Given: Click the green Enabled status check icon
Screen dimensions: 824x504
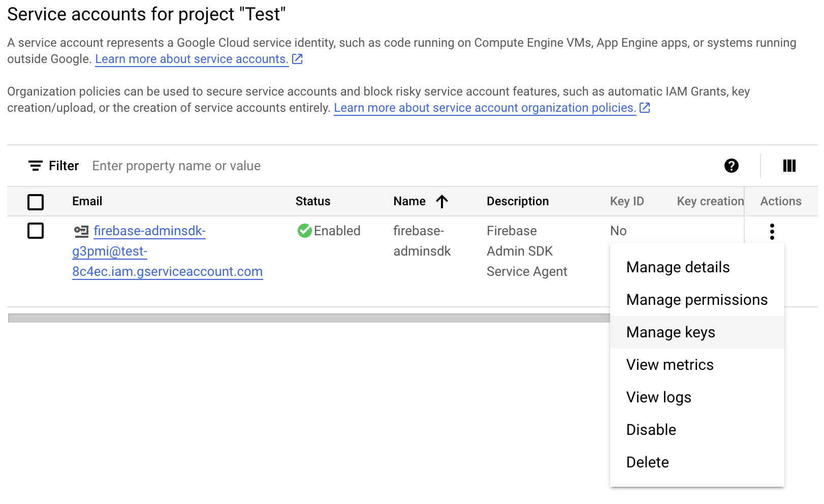Looking at the screenshot, I should tap(305, 231).
